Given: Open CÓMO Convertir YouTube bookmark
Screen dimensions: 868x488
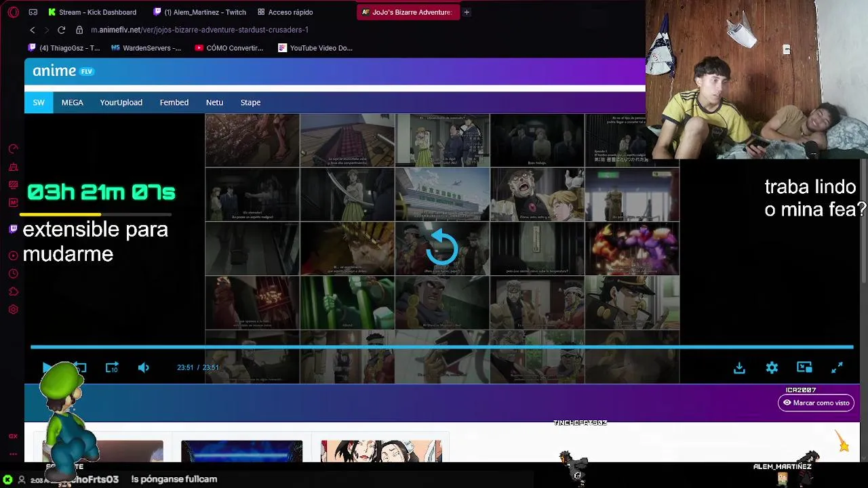Looking at the screenshot, I should click(x=229, y=48).
